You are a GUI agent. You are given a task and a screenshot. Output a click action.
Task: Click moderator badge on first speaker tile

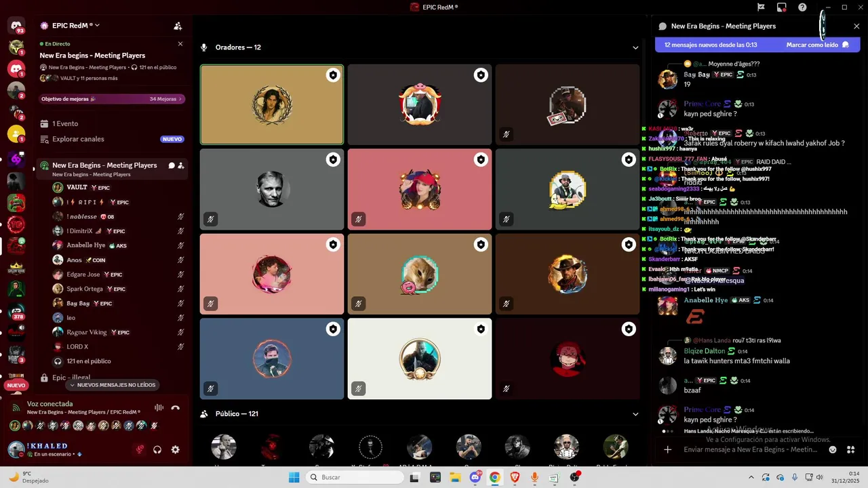pyautogui.click(x=333, y=75)
